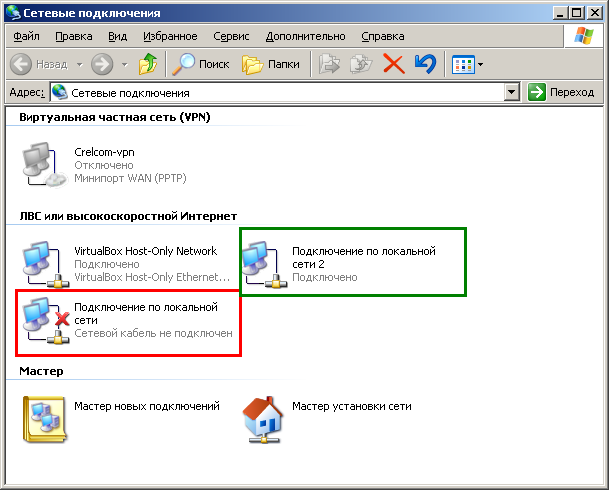Viewport: 609px width, 490px height.
Task: Click the Мастер новых подключений label
Action: [147, 406]
